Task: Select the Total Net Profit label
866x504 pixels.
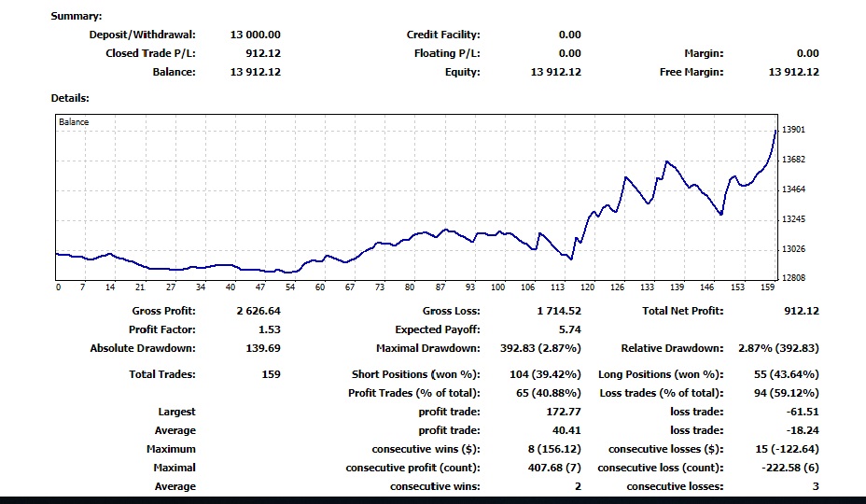Action: 682,311
